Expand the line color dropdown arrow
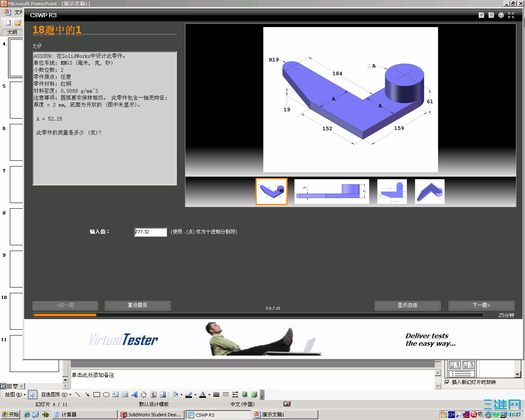This screenshot has width=525, height=420. [195, 395]
